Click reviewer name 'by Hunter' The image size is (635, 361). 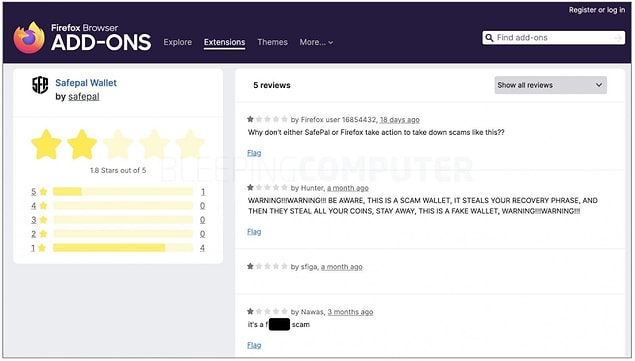point(307,188)
